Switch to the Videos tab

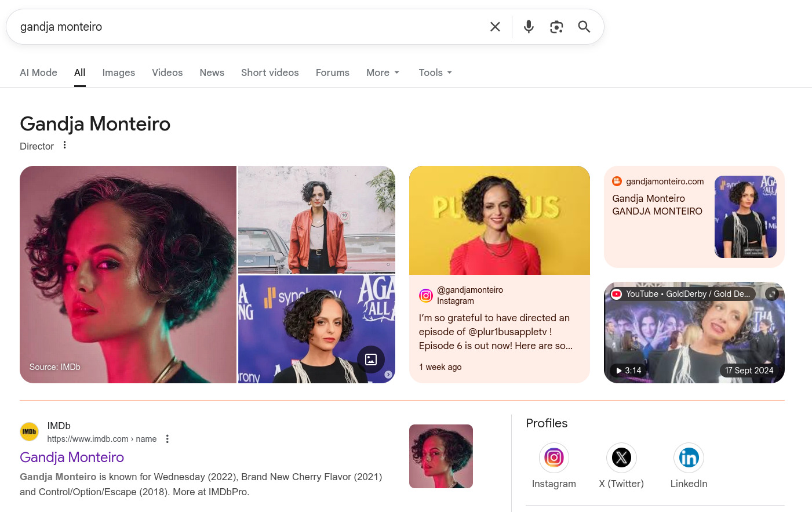coord(168,72)
